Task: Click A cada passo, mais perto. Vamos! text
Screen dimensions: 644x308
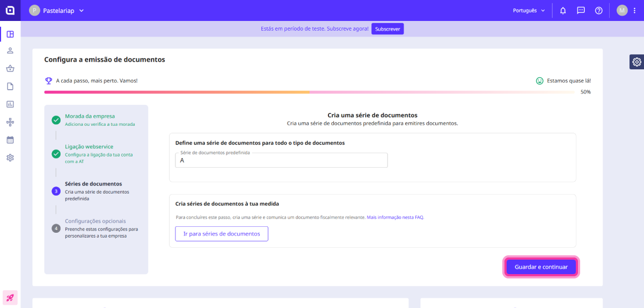Action: 97,81
